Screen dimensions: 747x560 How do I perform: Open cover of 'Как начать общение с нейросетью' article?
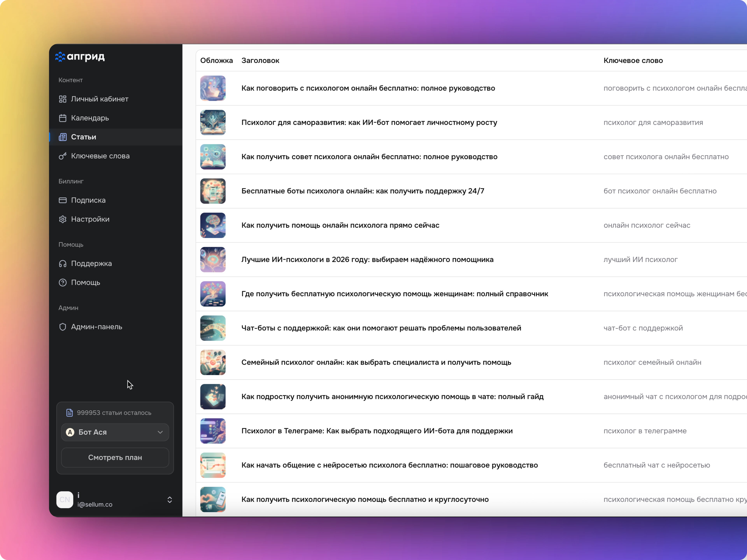(213, 465)
